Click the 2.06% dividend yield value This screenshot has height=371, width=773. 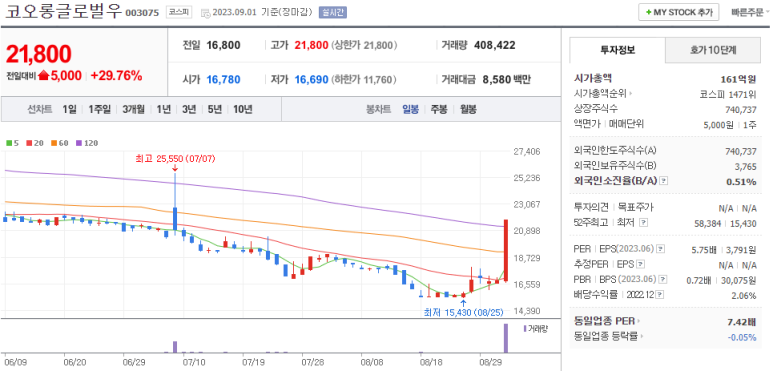(x=743, y=296)
